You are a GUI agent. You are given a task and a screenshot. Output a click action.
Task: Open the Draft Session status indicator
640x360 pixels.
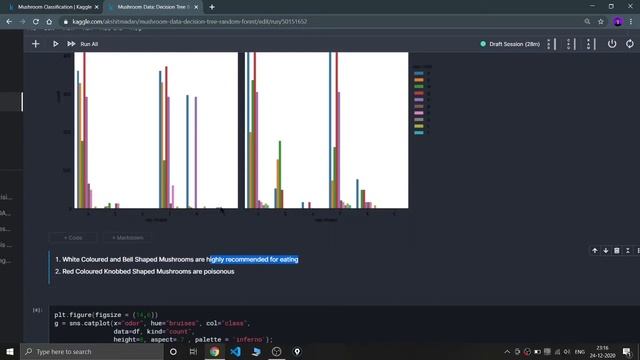pyautogui.click(x=510, y=44)
